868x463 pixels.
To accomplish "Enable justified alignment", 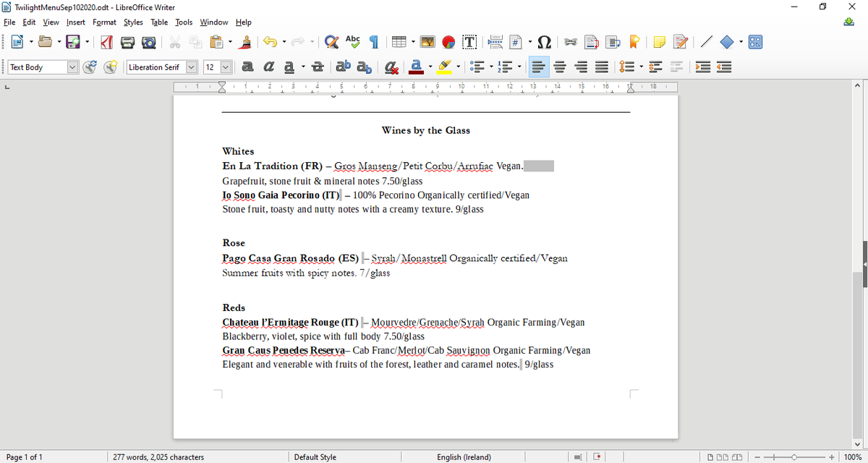I will coord(603,67).
